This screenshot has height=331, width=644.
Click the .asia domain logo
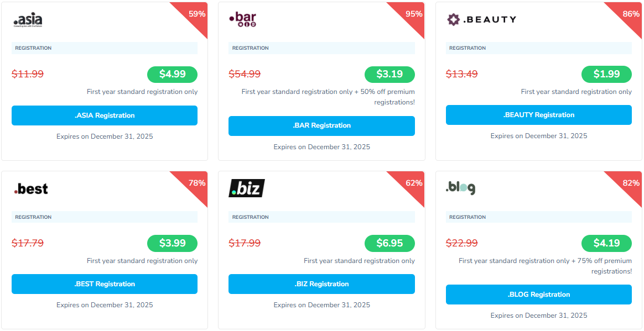click(x=28, y=20)
